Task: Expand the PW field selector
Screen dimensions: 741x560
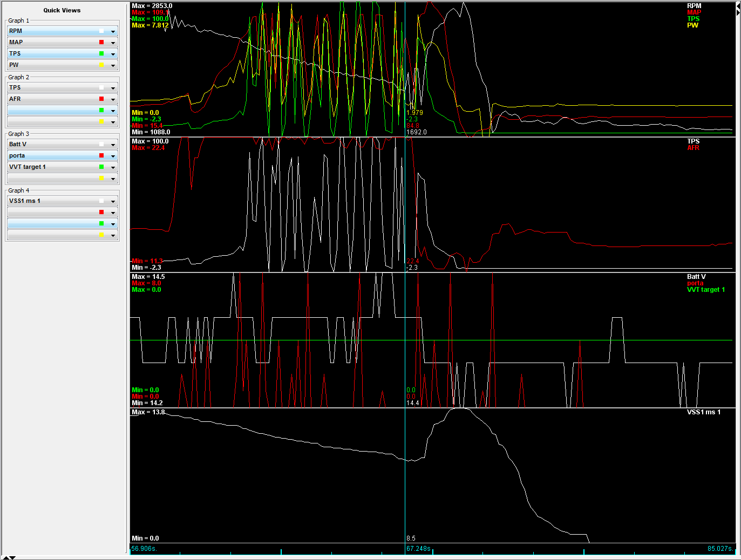Action: [x=113, y=65]
